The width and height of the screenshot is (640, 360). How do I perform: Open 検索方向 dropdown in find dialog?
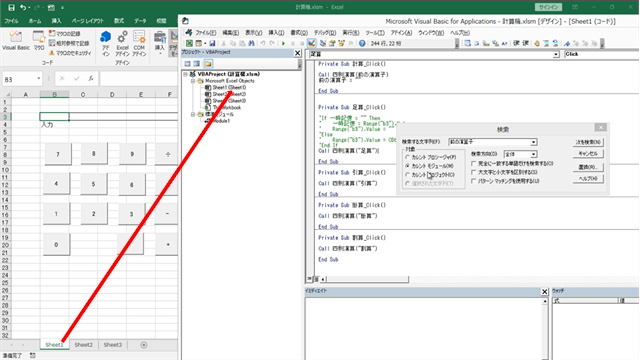click(x=533, y=154)
